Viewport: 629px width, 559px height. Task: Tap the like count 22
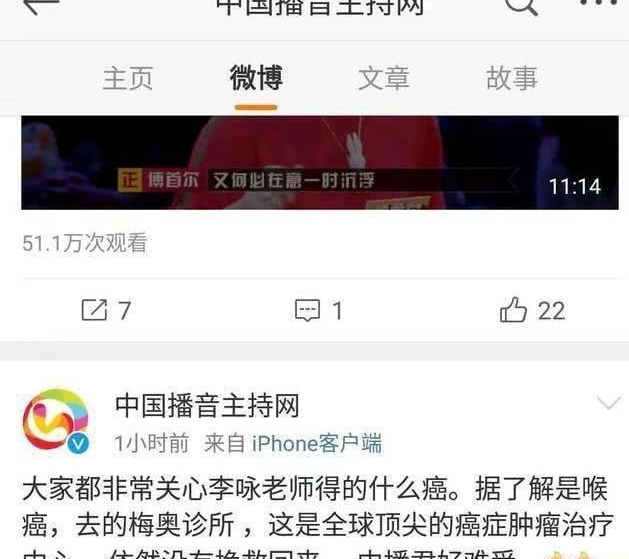point(552,311)
